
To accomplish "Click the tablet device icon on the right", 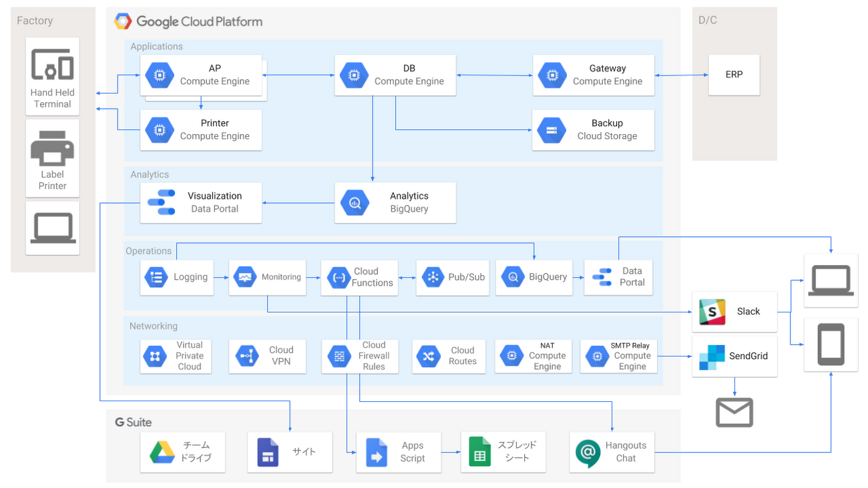I will [x=831, y=344].
